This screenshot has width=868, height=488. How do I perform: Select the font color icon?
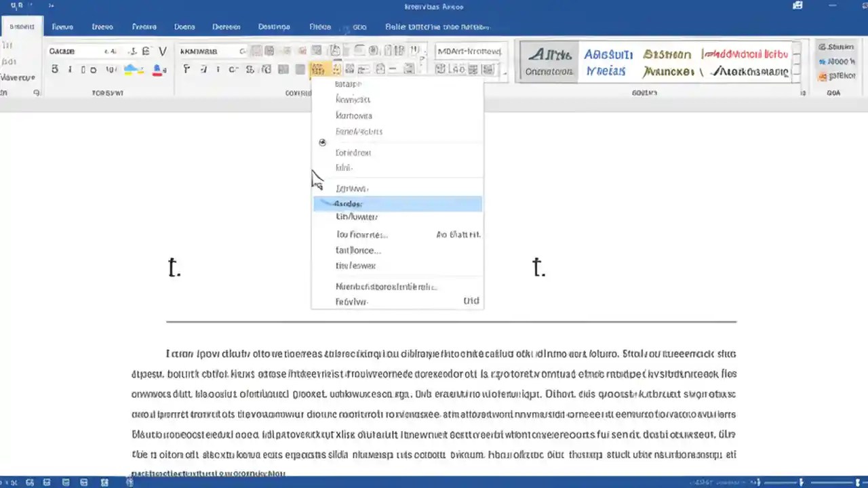[156, 68]
